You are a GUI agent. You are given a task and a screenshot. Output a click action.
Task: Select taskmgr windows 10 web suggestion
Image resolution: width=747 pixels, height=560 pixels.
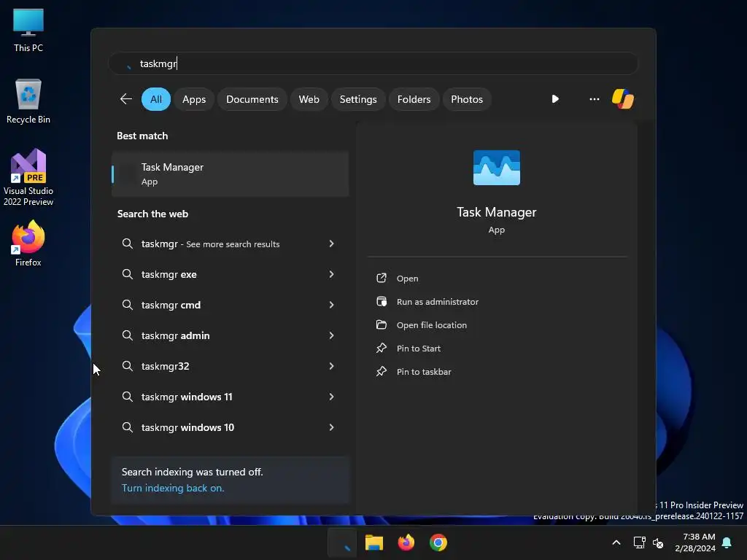click(x=230, y=427)
